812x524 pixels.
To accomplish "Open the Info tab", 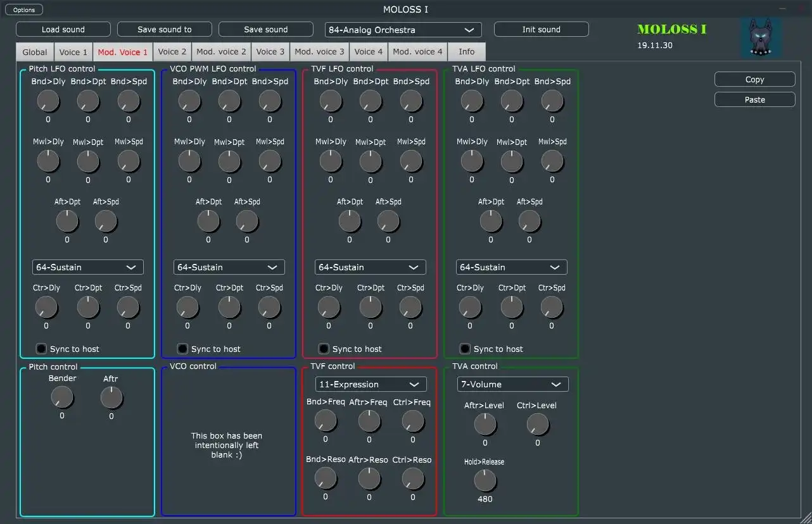I will [467, 52].
